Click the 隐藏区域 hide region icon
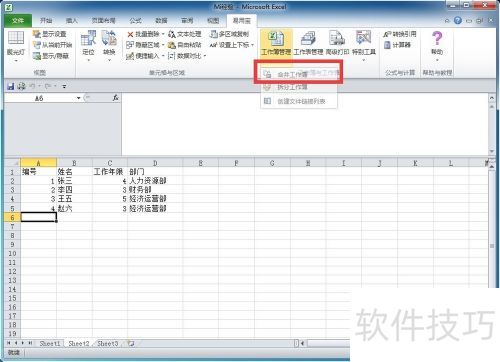Screen dimensions: 500x362 click(130, 45)
